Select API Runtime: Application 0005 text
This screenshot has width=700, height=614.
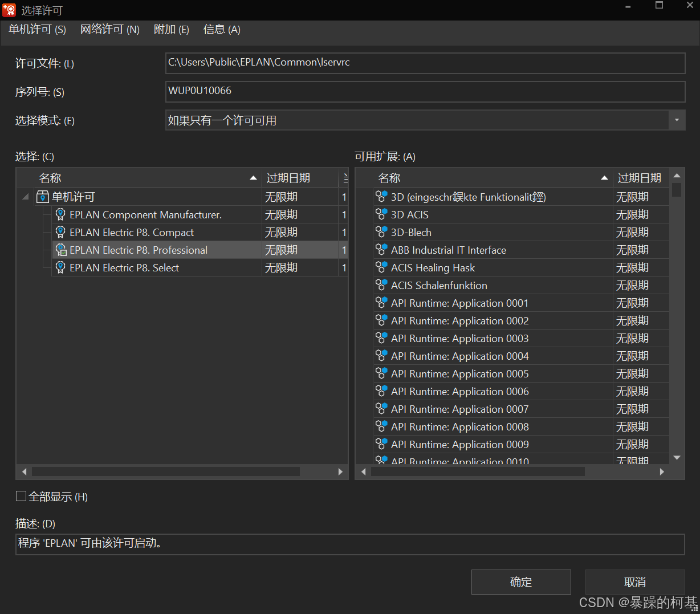459,373
